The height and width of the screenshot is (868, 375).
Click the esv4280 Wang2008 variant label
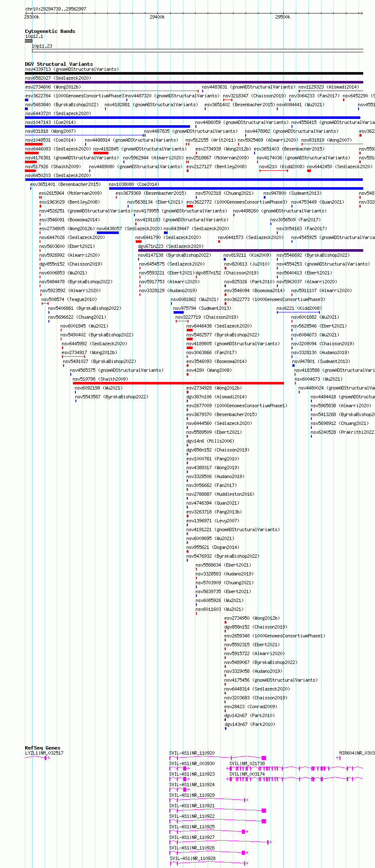[x=209, y=370]
